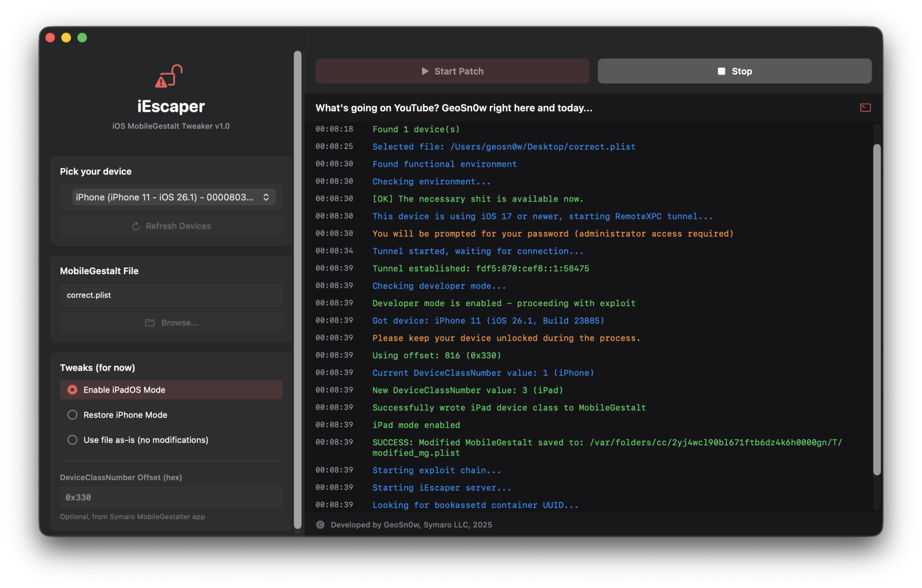Click the device picker up-down chevrons
This screenshot has height=588, width=922.
tap(266, 197)
